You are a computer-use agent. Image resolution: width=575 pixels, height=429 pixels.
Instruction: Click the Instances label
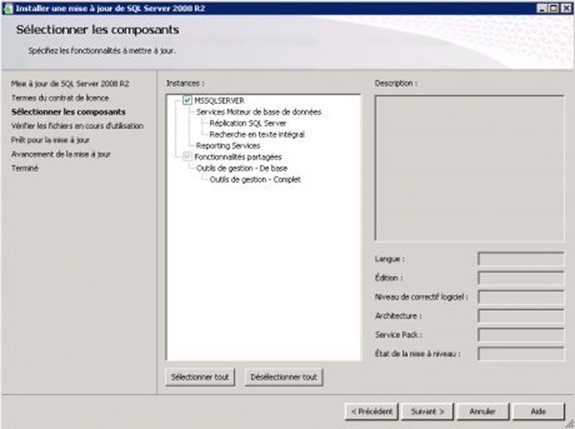pos(185,83)
